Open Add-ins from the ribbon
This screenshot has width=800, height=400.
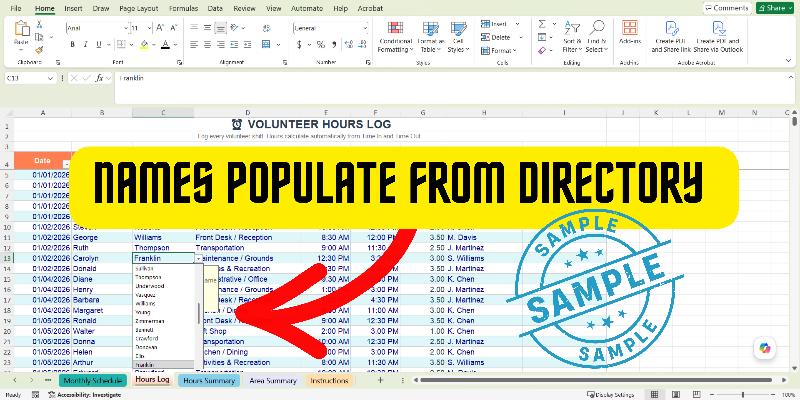[630, 33]
